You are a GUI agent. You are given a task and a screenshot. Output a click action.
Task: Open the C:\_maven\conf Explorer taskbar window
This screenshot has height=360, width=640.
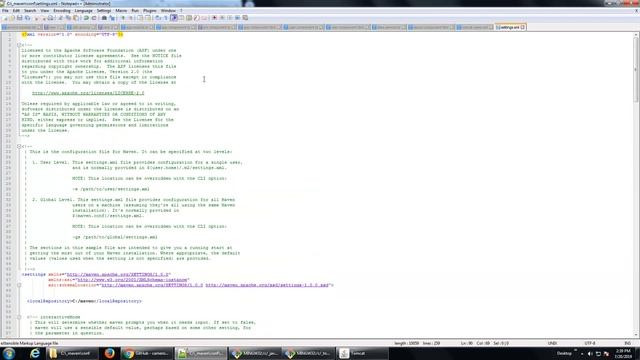click(x=71, y=353)
